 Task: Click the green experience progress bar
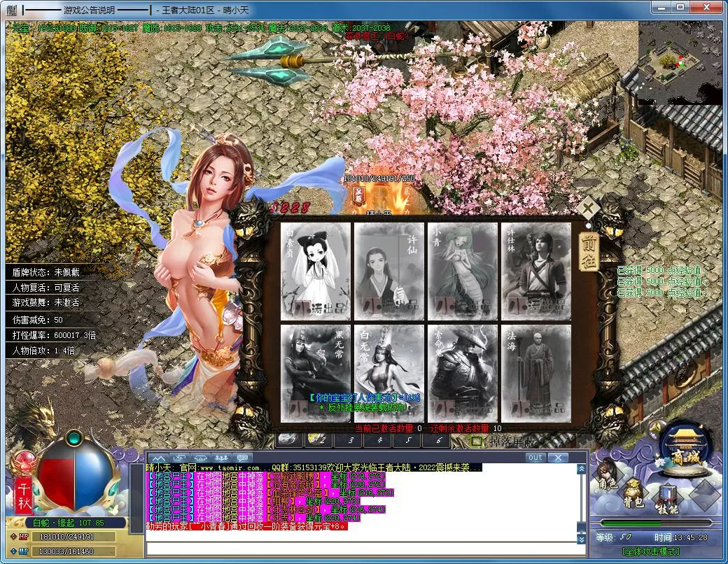tap(656, 523)
